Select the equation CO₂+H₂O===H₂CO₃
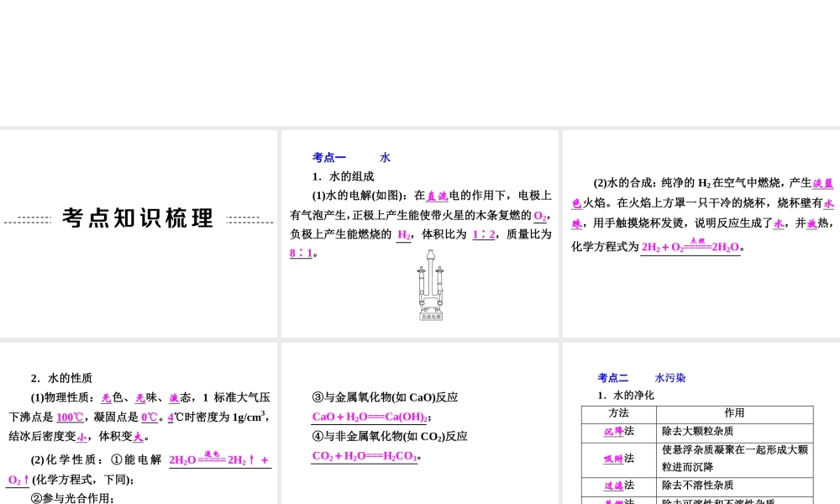 pos(365,456)
